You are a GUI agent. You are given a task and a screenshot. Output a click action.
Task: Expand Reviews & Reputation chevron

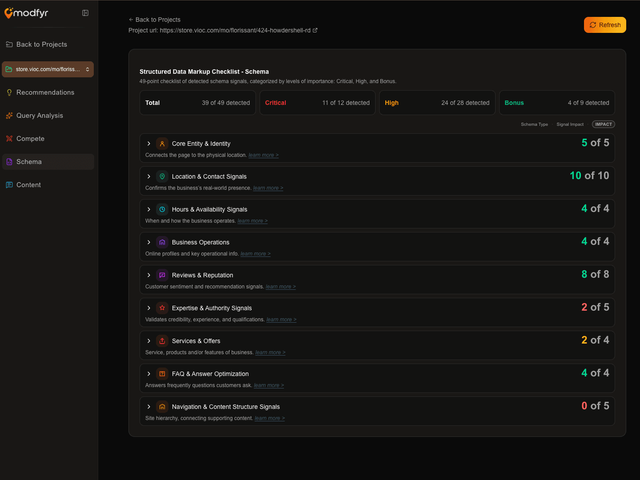coord(149,275)
